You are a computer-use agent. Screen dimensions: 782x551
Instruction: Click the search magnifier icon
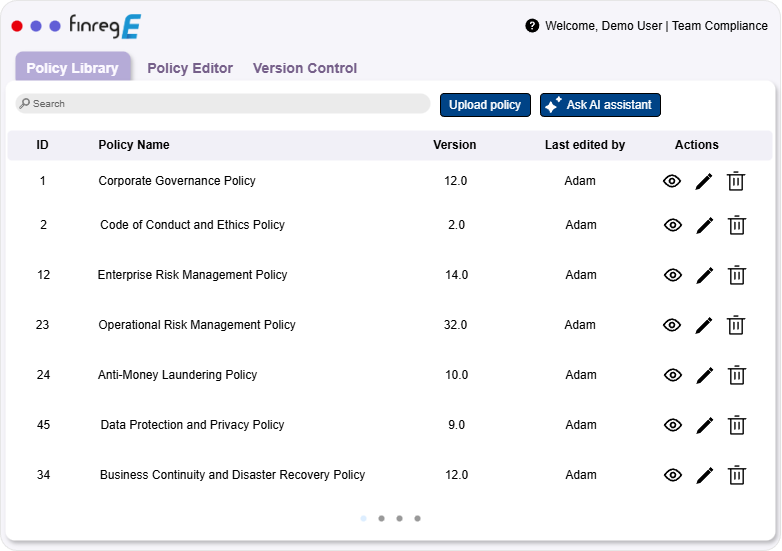[24, 103]
